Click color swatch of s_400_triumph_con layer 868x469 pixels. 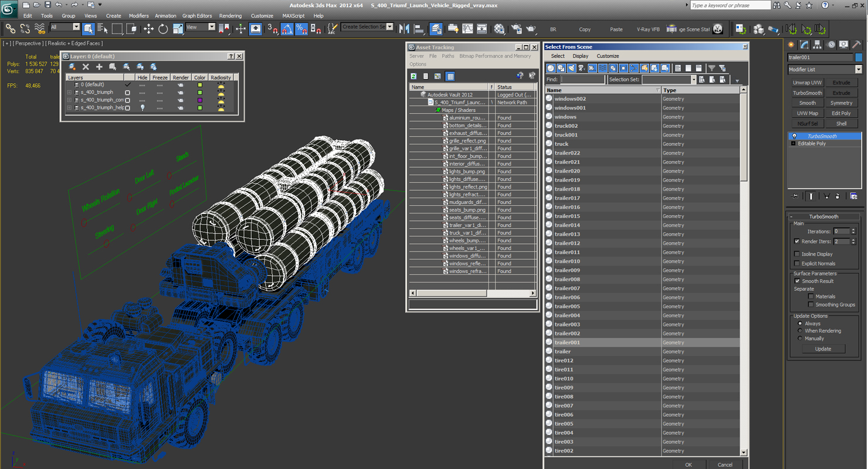[x=200, y=100]
